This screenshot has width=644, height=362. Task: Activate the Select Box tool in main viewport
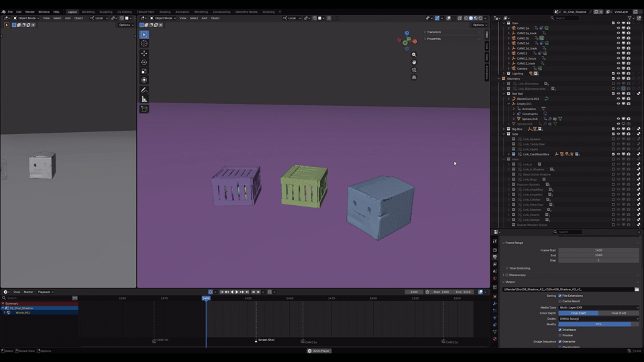144,34
